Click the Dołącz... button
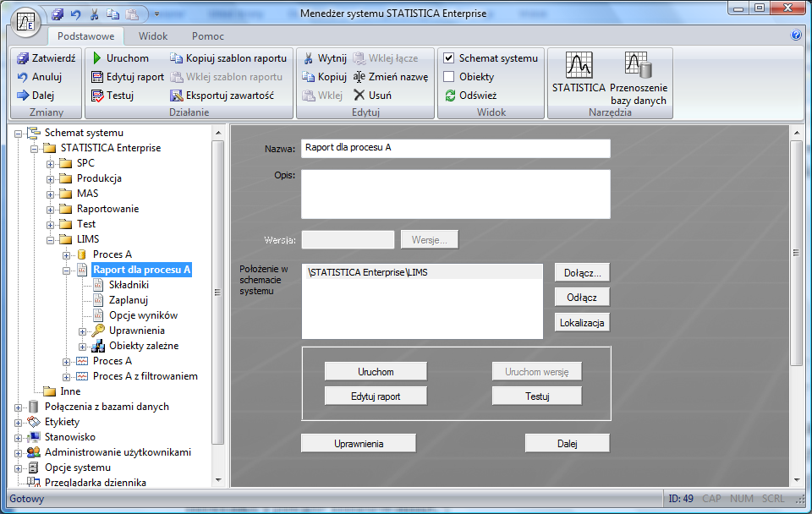 pyautogui.click(x=582, y=273)
